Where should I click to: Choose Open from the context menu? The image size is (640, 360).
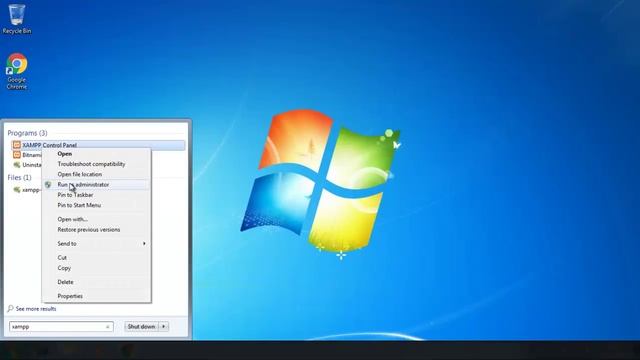click(x=64, y=154)
